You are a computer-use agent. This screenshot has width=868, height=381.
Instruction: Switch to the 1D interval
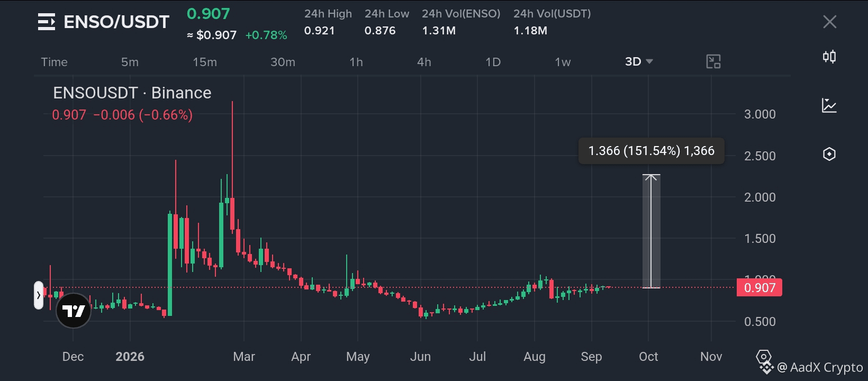click(x=493, y=62)
